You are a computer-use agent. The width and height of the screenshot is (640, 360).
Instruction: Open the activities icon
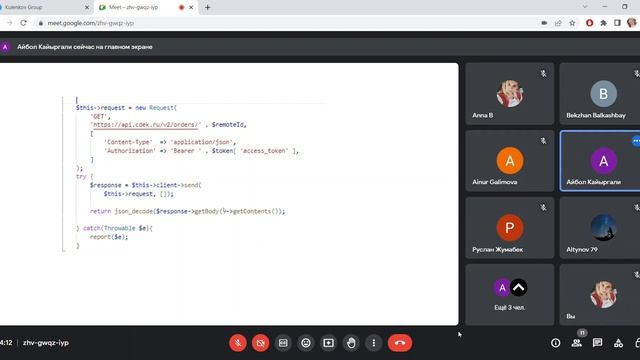click(x=618, y=343)
